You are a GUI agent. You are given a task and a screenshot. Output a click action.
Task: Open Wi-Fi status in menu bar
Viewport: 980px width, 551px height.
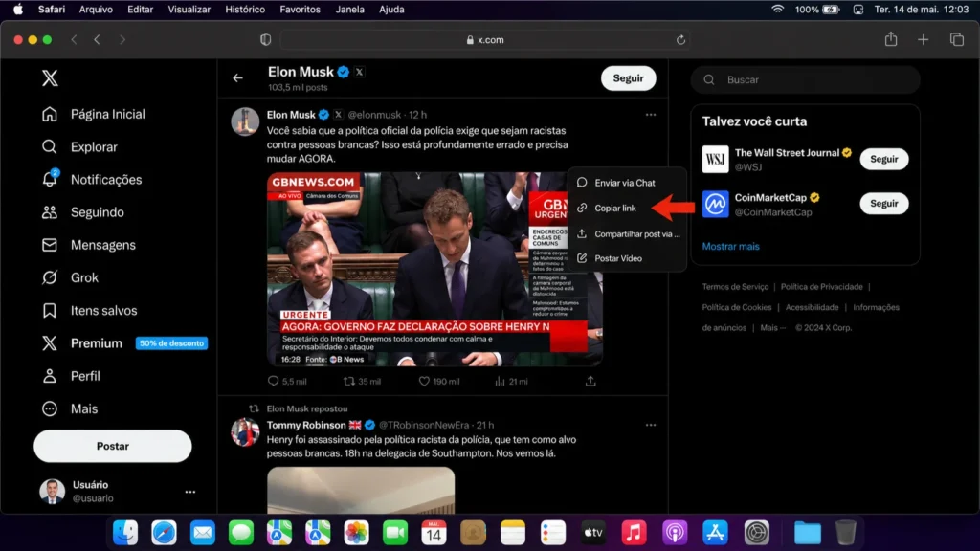pos(777,10)
